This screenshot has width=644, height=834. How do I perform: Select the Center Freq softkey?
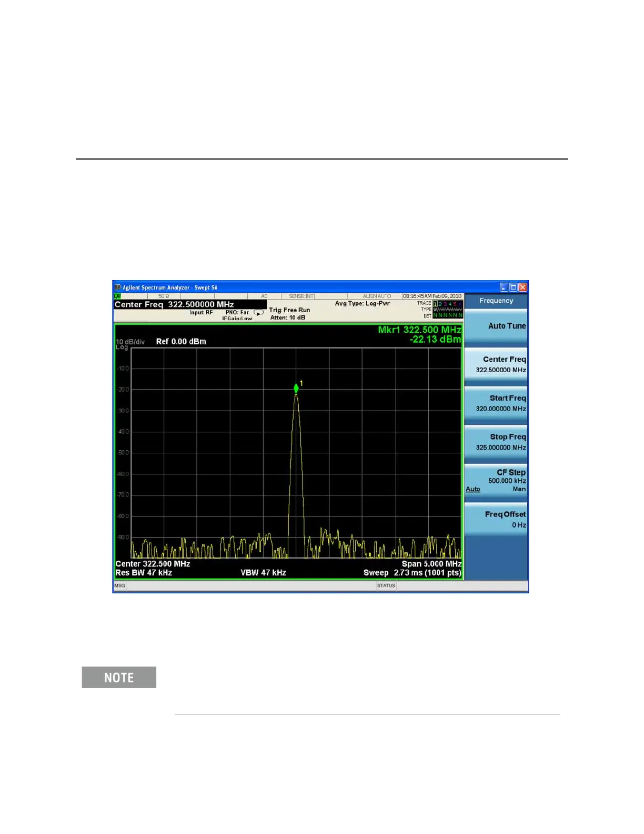tap(496, 364)
